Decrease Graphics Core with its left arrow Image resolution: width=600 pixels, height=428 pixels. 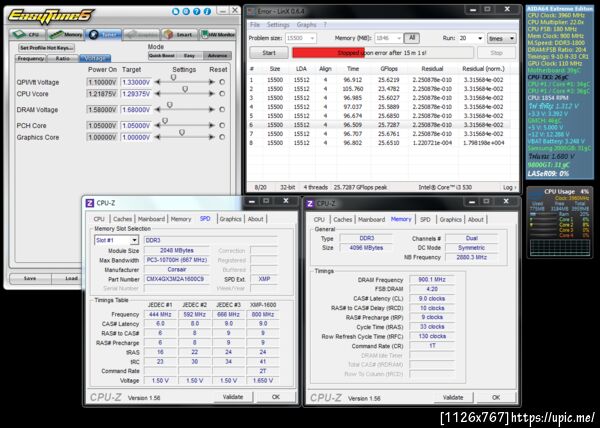click(157, 137)
